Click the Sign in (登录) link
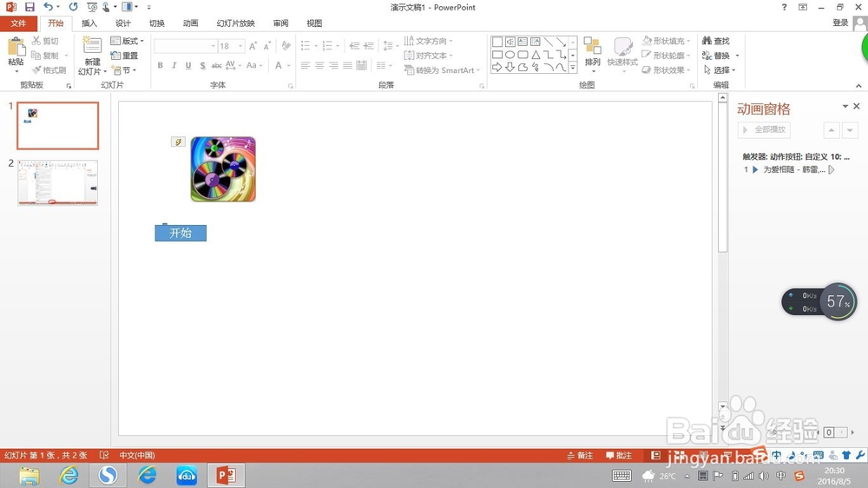This screenshot has height=488, width=868. tap(840, 23)
